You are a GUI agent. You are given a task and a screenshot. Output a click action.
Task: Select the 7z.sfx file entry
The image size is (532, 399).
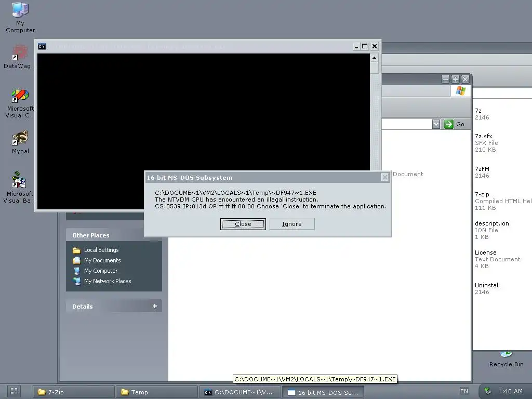click(x=486, y=143)
